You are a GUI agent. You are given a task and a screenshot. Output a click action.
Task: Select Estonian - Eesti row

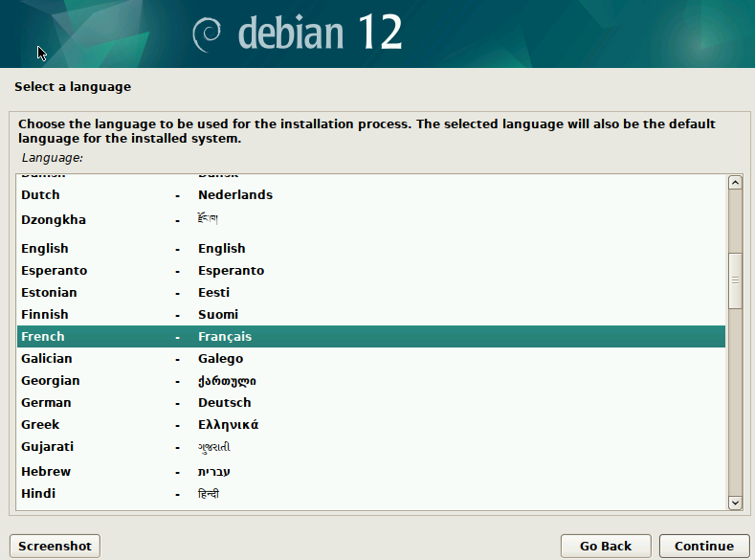click(x=371, y=293)
